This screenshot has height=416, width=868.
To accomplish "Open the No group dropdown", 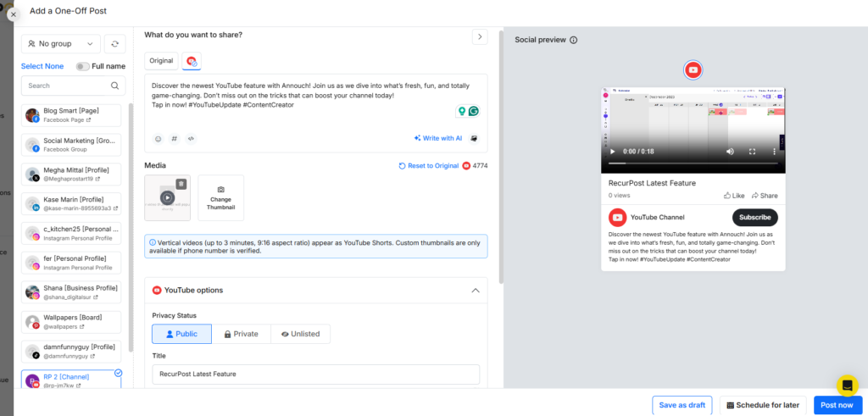I will point(61,44).
